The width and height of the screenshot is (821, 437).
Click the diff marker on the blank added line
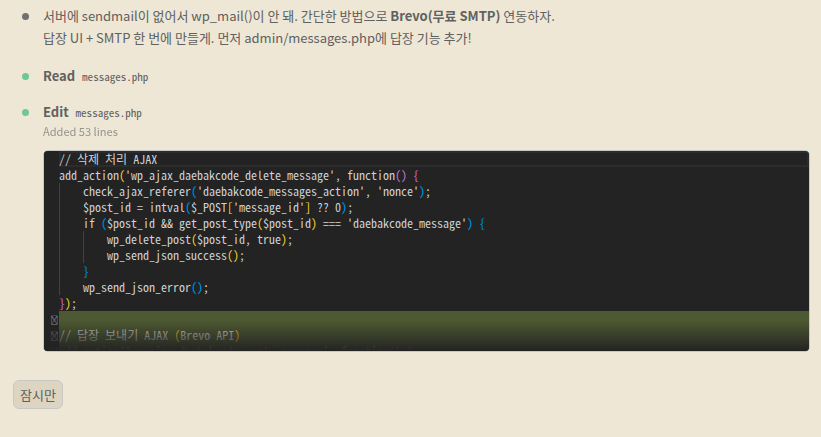coord(53,320)
